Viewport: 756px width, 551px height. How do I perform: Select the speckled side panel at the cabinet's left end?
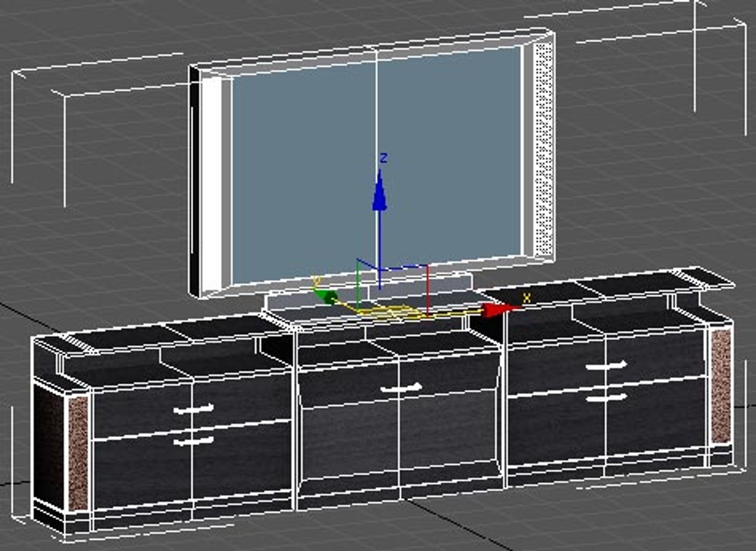click(79, 453)
